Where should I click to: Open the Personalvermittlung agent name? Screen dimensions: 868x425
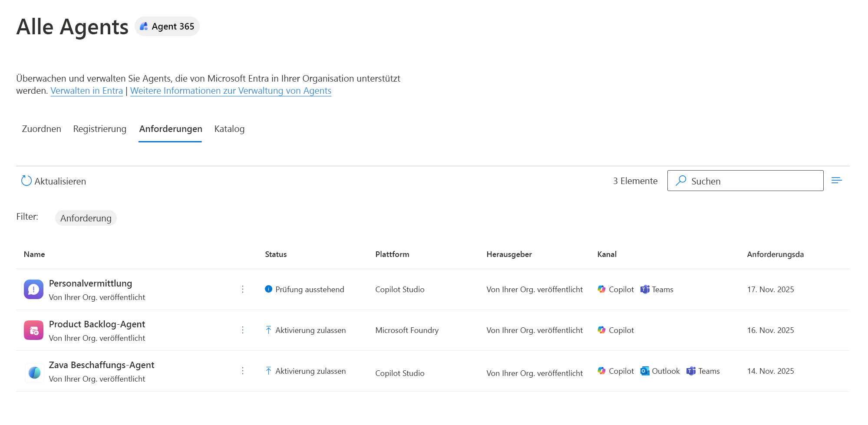[90, 283]
